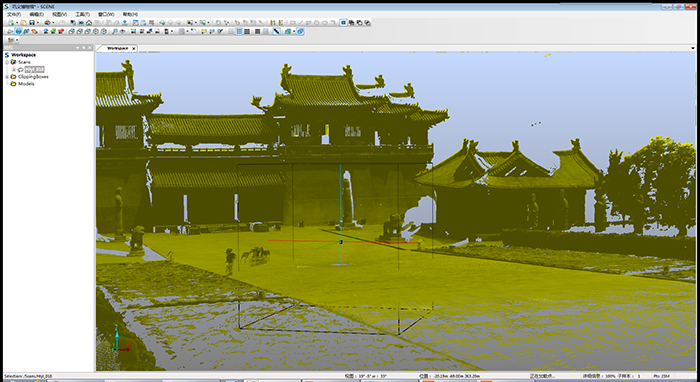Select the Models folder in the tree

tap(26, 84)
